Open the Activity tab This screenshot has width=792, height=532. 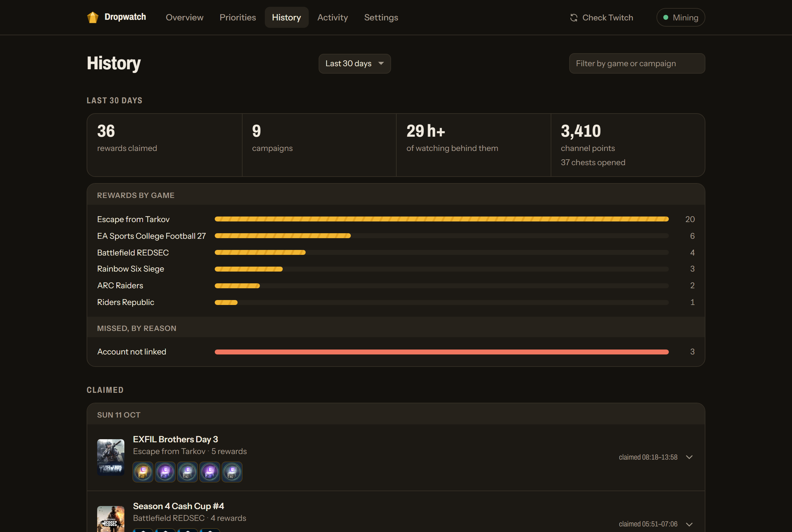[333, 17]
